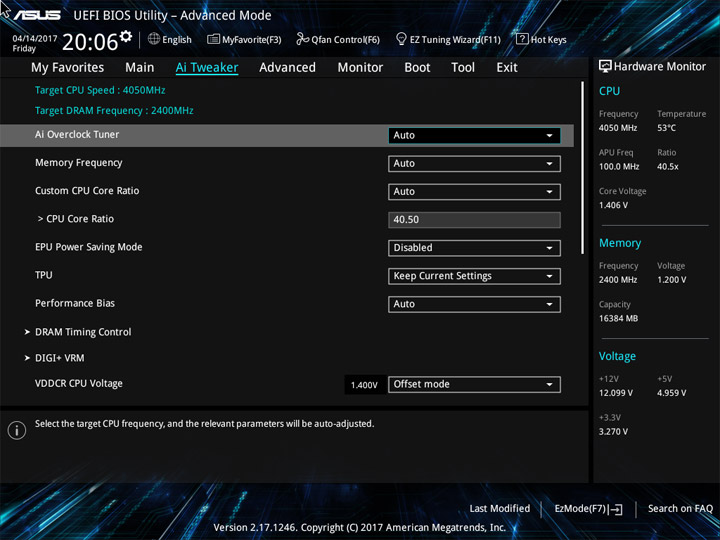Viewport: 720px width, 540px height.
Task: Click the settings list vertical scrollbar
Action: pyautogui.click(x=583, y=168)
